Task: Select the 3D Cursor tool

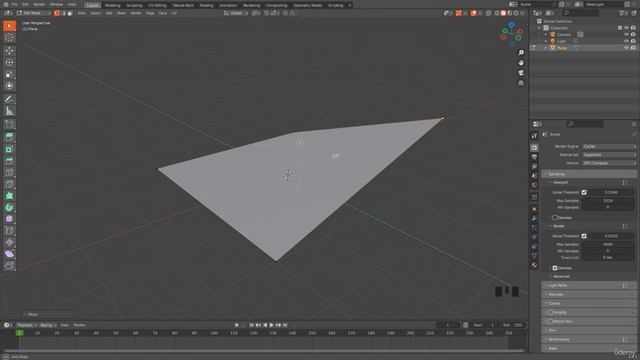Action: pos(9,38)
